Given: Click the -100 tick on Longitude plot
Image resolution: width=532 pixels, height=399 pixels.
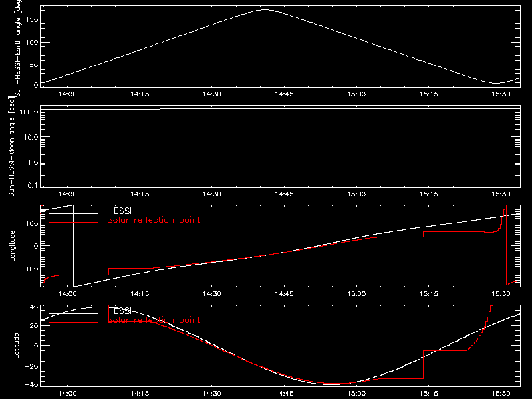Looking at the screenshot, I should (29, 269).
